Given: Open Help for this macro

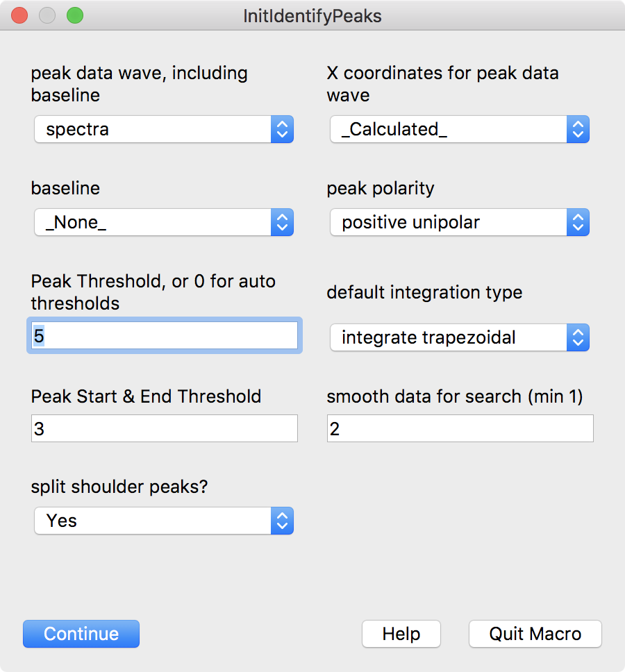Looking at the screenshot, I should 401,633.
